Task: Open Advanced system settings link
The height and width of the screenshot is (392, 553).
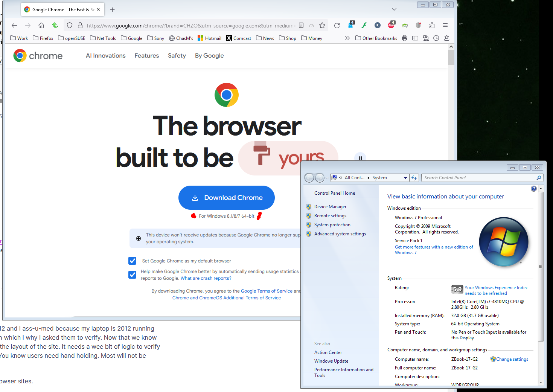Action: pos(340,234)
